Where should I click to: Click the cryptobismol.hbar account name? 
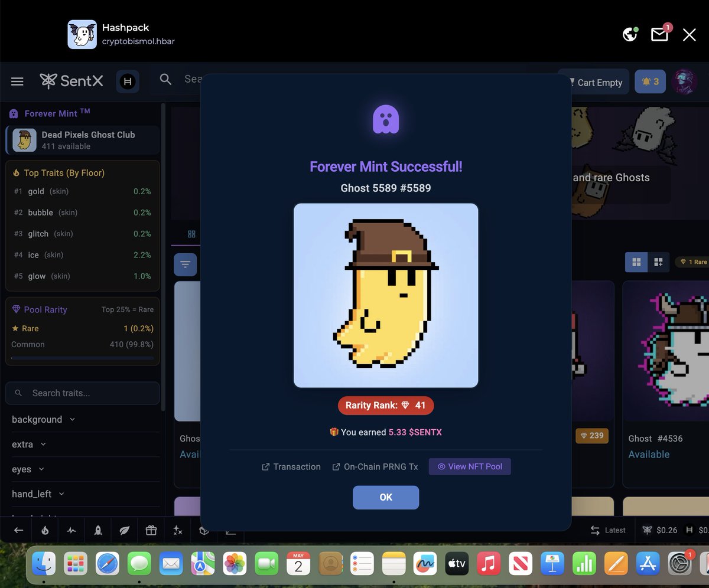pyautogui.click(x=138, y=41)
